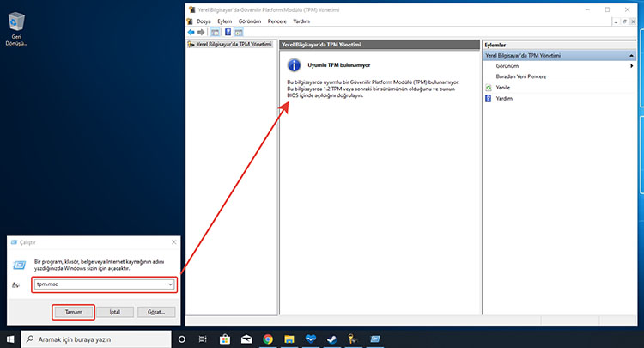The image size is (644, 348).
Task: Open the Görünüm menu in menu bar
Action: coord(251,21)
